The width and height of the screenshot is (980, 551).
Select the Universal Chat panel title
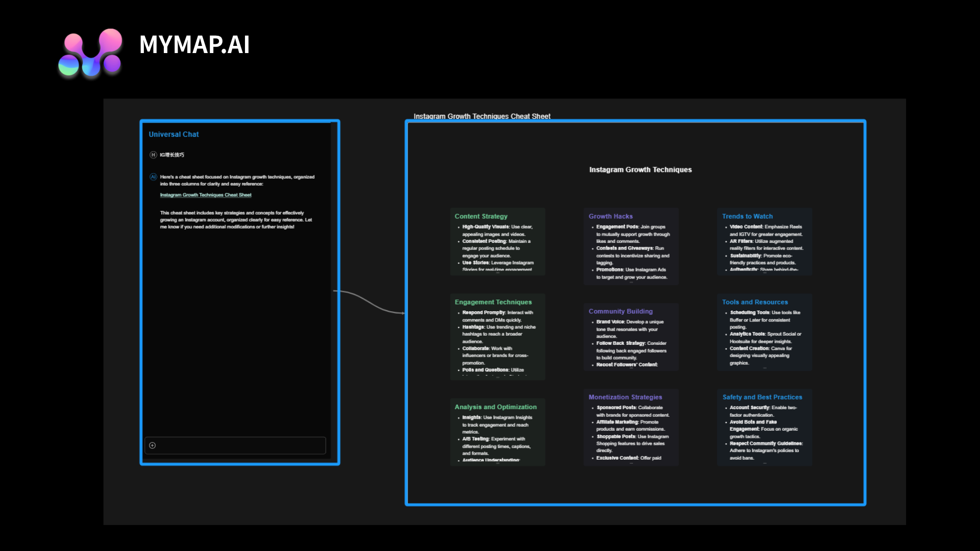pyautogui.click(x=174, y=134)
